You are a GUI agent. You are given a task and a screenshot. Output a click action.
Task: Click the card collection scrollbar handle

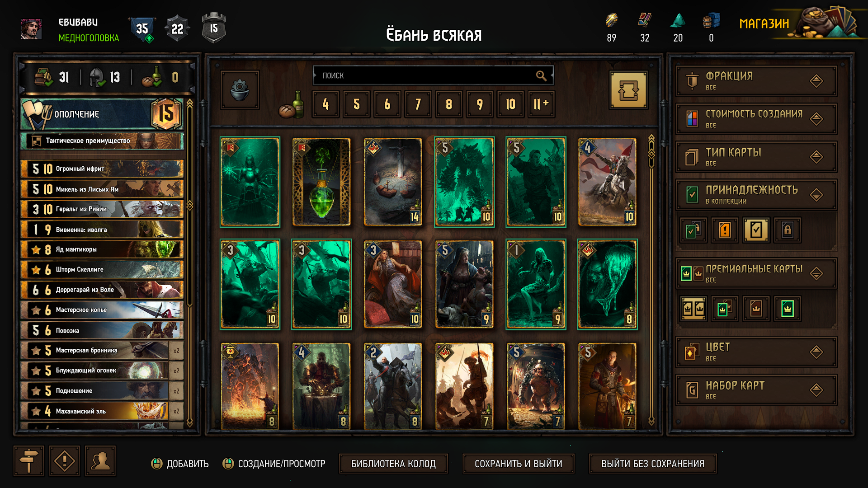651,154
